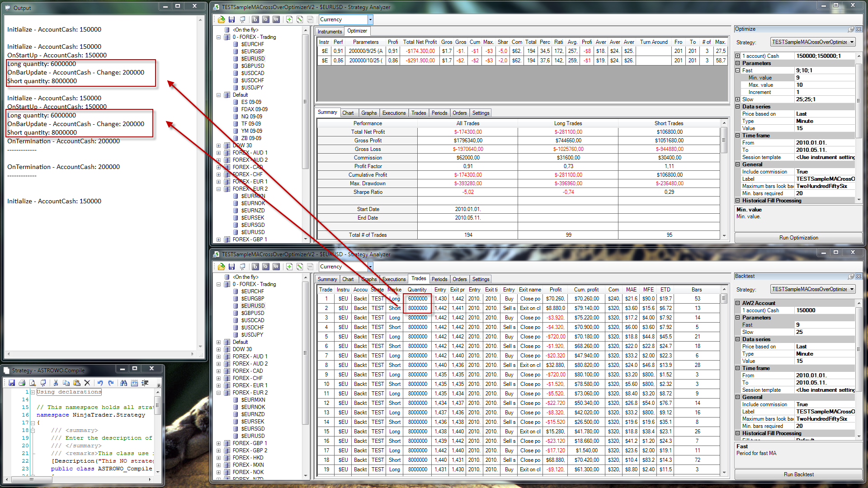This screenshot has height=488, width=868.
Task: Click the 'b' backtest icon in top analyzer toolbar
Action: click(x=255, y=19)
